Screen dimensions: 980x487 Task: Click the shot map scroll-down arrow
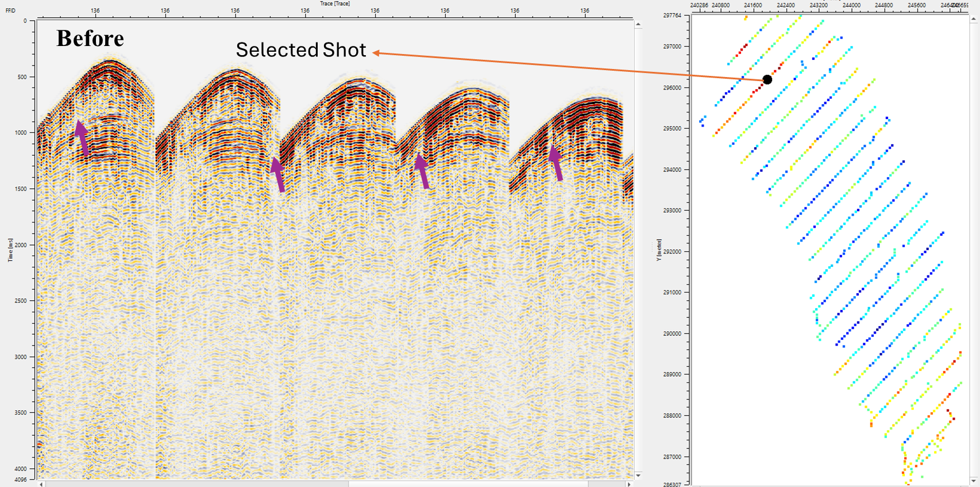click(974, 481)
